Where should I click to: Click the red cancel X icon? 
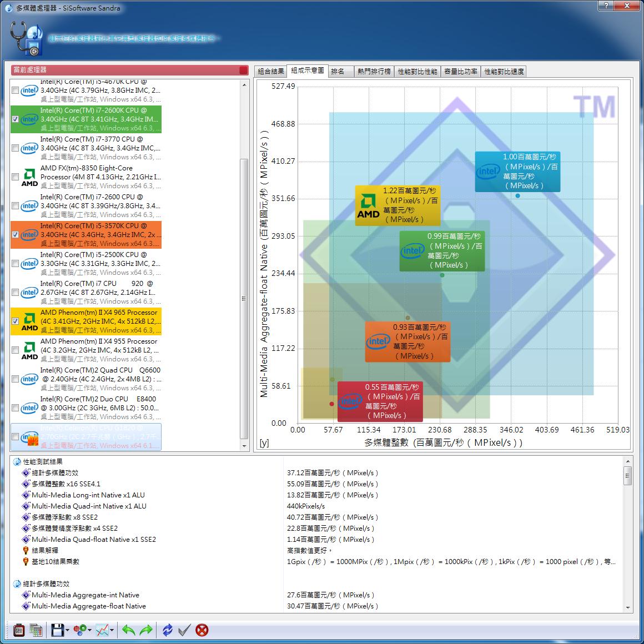pos(202,630)
